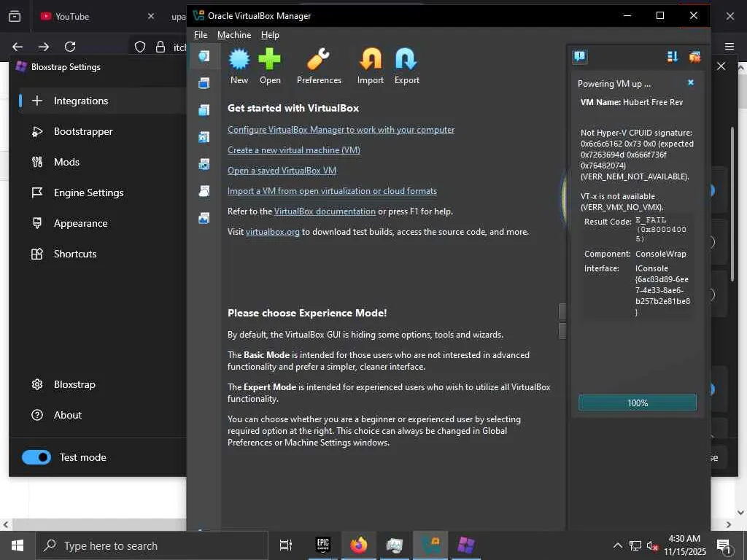
Task: Click Create a new virtual machine link
Action: (x=293, y=150)
